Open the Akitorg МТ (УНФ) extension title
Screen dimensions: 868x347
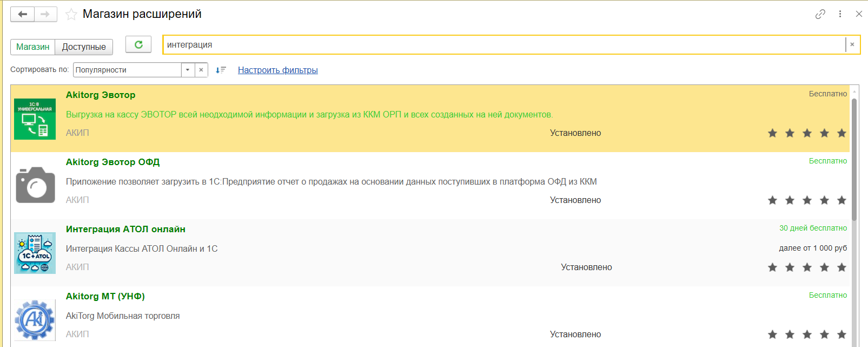pyautogui.click(x=105, y=296)
